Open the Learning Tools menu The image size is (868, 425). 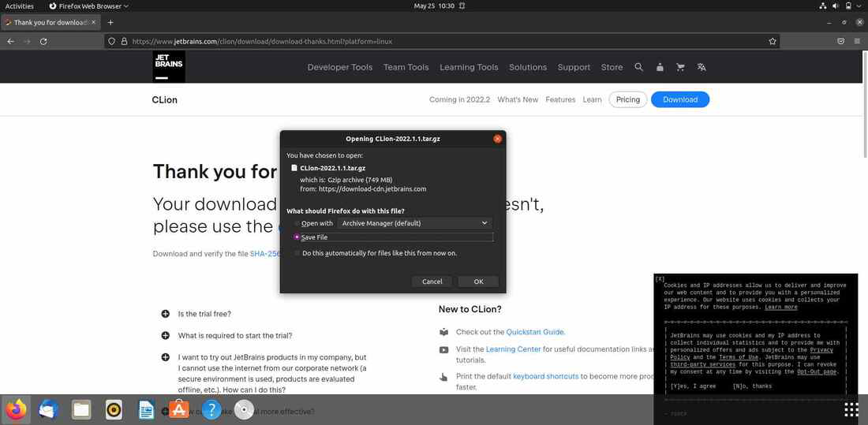(469, 67)
